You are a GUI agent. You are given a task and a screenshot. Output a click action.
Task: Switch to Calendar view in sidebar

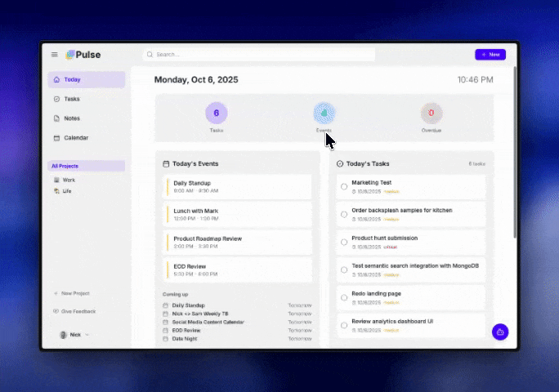(x=76, y=138)
